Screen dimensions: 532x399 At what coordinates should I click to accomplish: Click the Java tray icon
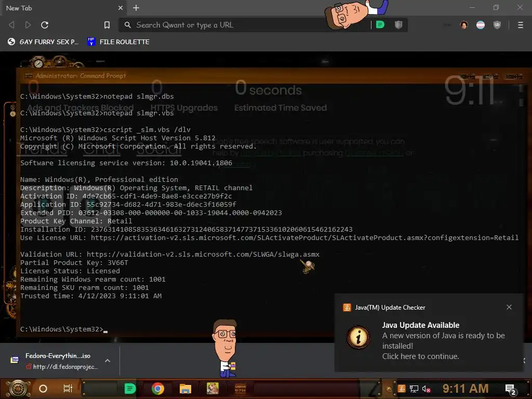[x=402, y=389]
